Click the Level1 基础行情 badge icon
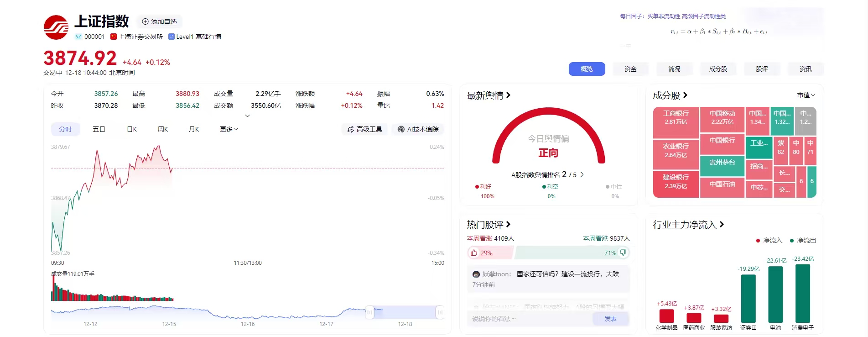 coord(172,37)
